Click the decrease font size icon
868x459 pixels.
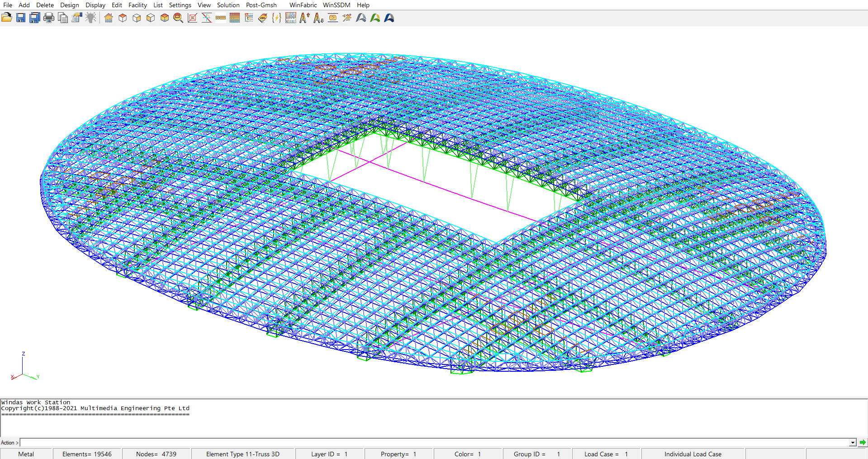[x=318, y=18]
